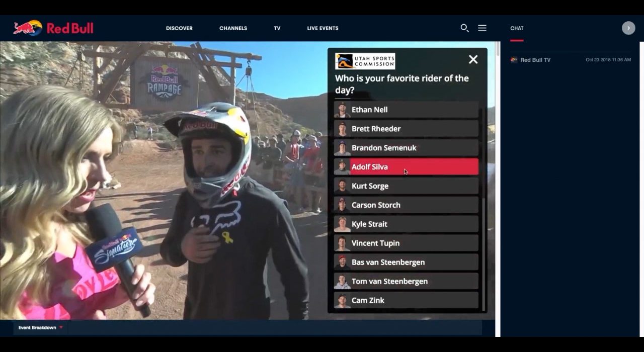Screen dimensions: 644x352
Task: Vote for Brett Rheeder
Action: 406,129
